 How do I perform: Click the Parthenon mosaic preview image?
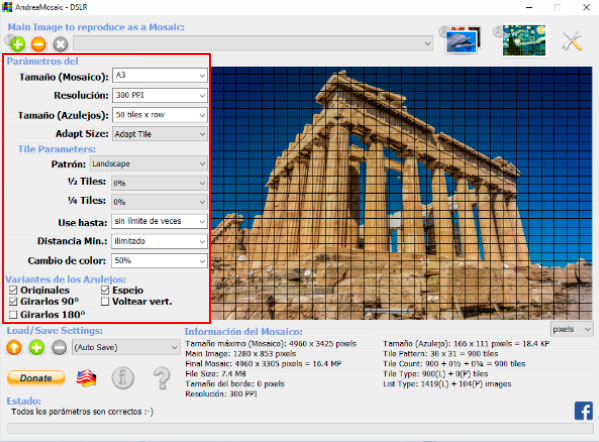pos(401,193)
